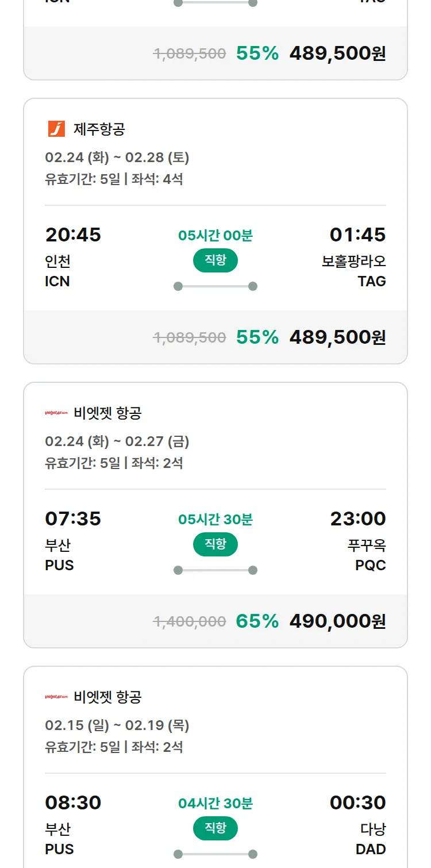Click the 65% discount label
Viewport: 431px width, 868px height.
[x=257, y=621]
